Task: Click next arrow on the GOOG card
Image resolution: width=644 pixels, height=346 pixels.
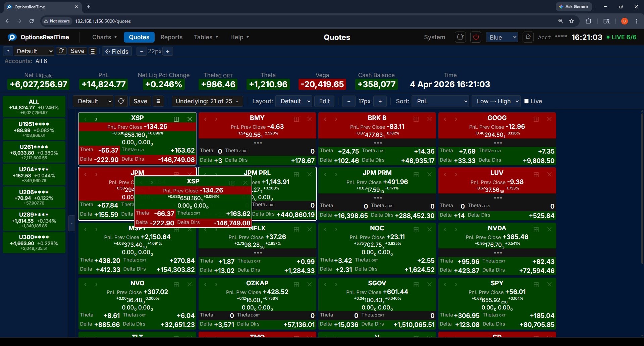Action: 456,119
